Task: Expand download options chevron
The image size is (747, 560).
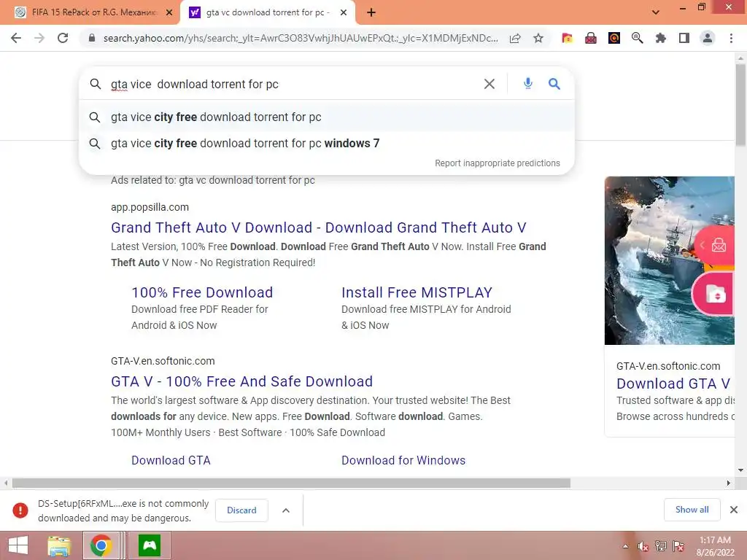Action: 286,510
